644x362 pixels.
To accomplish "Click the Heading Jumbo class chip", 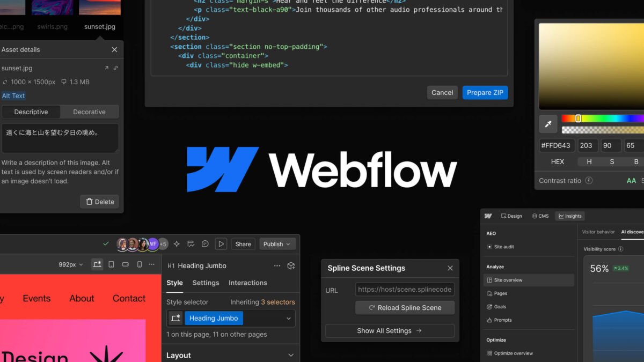I will (x=214, y=318).
